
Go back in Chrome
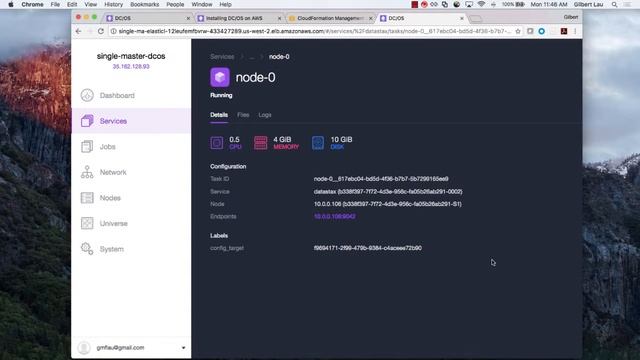coord(78,31)
